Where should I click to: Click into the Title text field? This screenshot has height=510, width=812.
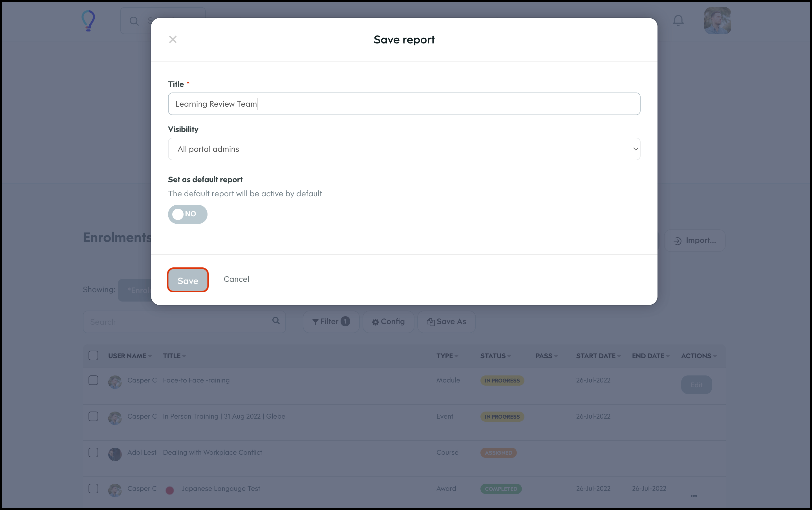[404, 104]
